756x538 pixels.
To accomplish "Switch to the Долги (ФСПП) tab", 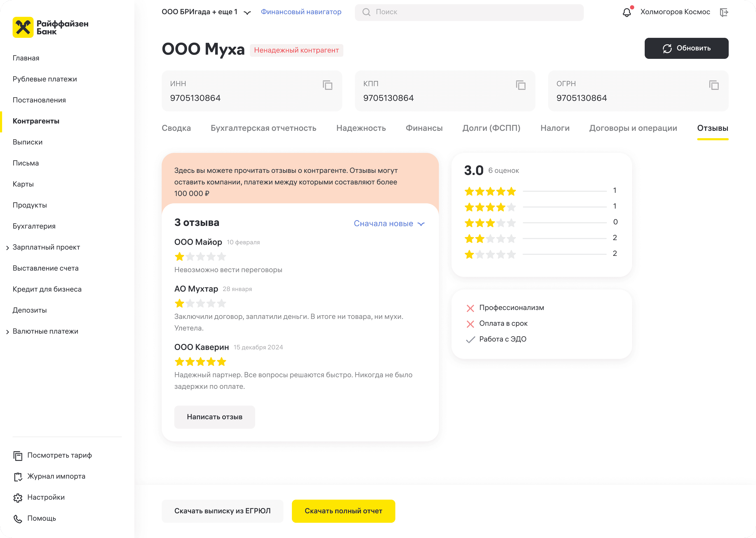I will pyautogui.click(x=491, y=128).
